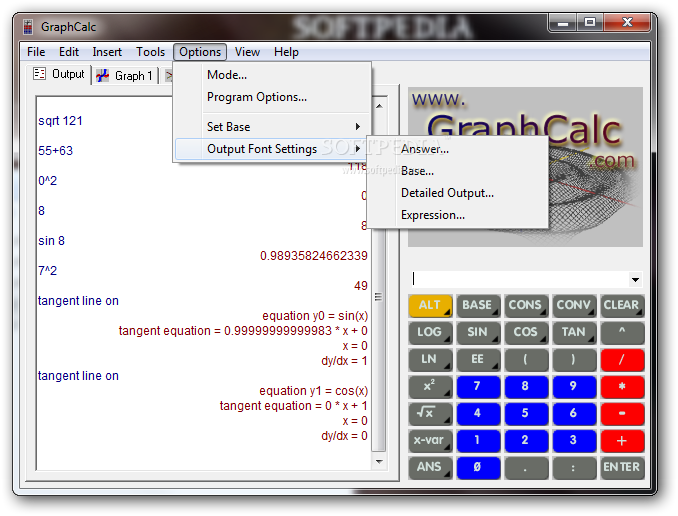Click the 'sqrt 121' expression line
Image resolution: width=678 pixels, height=516 pixels.
click(60, 121)
